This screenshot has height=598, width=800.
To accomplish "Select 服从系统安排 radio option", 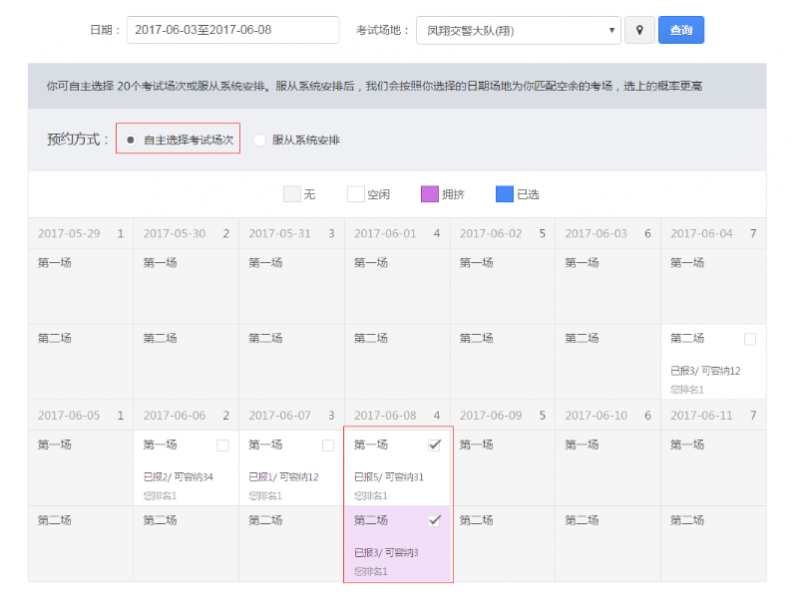I will [x=260, y=140].
